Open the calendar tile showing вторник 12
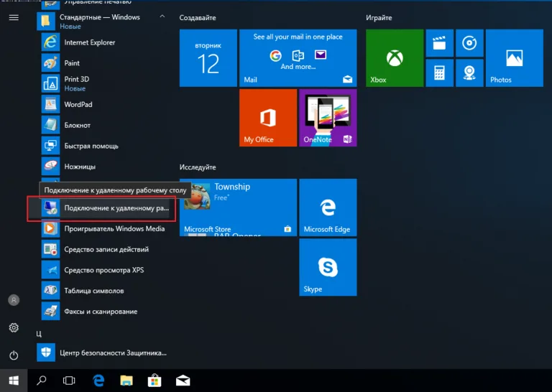Image resolution: width=552 pixels, height=392 pixels. tap(208, 58)
